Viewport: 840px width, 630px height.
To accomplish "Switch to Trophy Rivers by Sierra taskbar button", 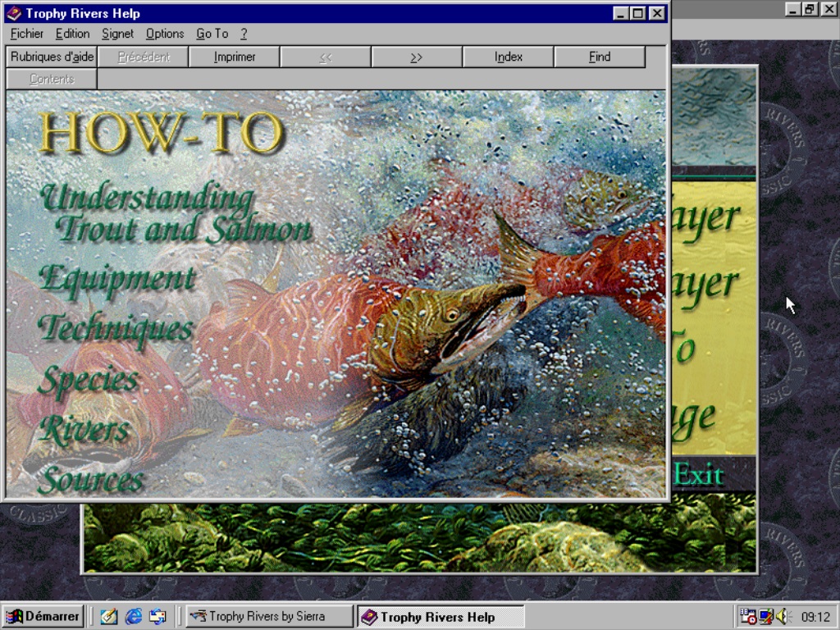I will click(268, 617).
